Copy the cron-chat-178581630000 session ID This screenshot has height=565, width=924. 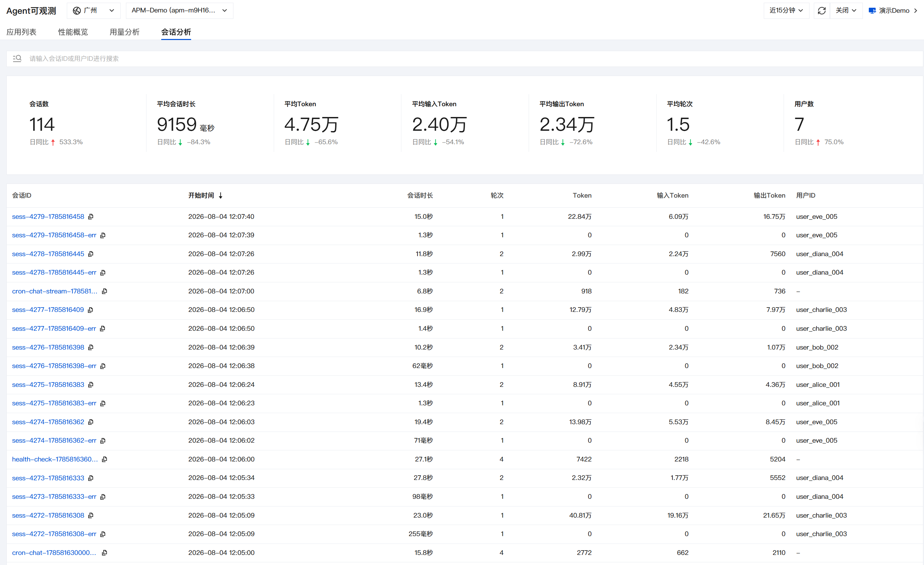click(x=104, y=553)
